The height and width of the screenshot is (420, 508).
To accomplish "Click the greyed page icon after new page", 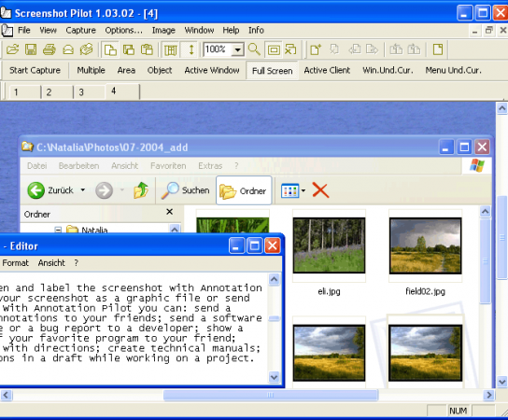I will coord(334,49).
